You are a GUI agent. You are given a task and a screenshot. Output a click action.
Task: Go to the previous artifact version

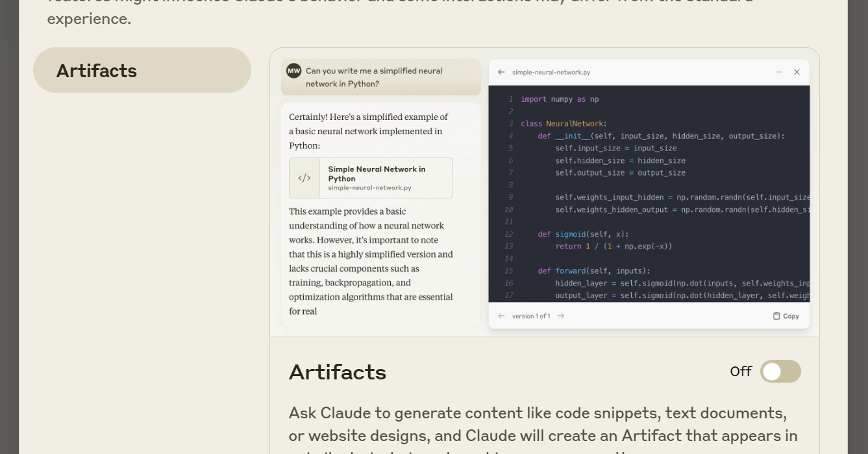[501, 316]
